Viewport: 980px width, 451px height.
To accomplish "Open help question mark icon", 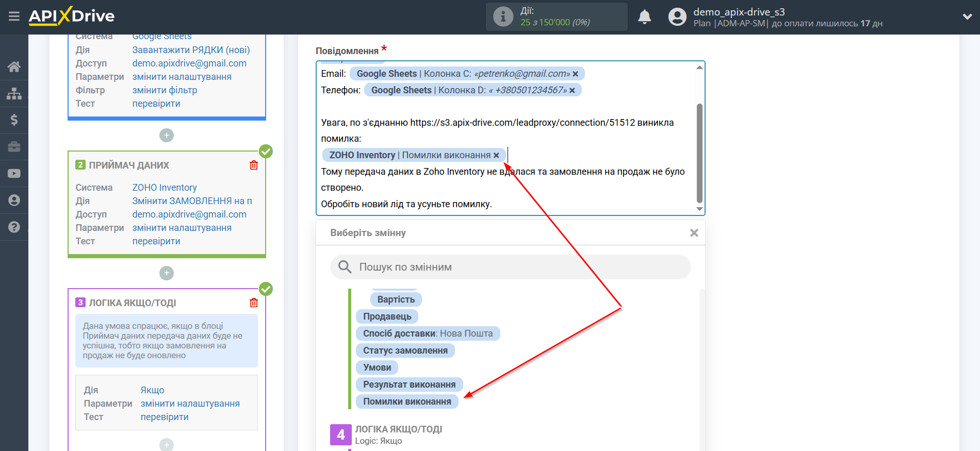I will tap(14, 227).
